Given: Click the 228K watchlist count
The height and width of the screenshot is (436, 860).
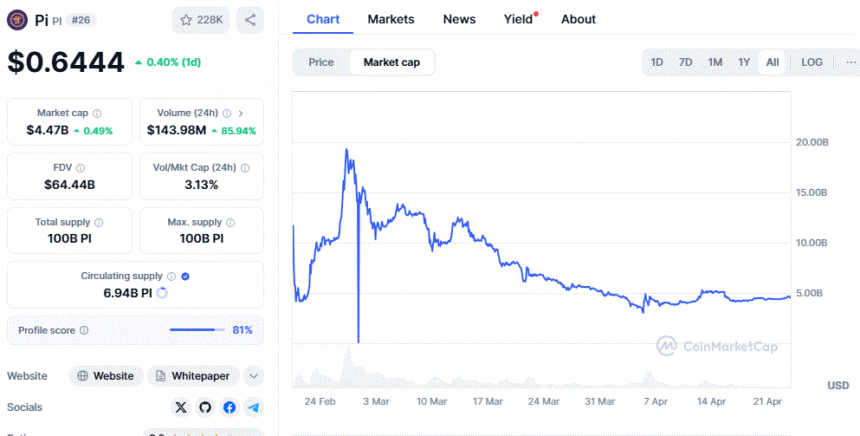Looking at the screenshot, I should pyautogui.click(x=210, y=20).
